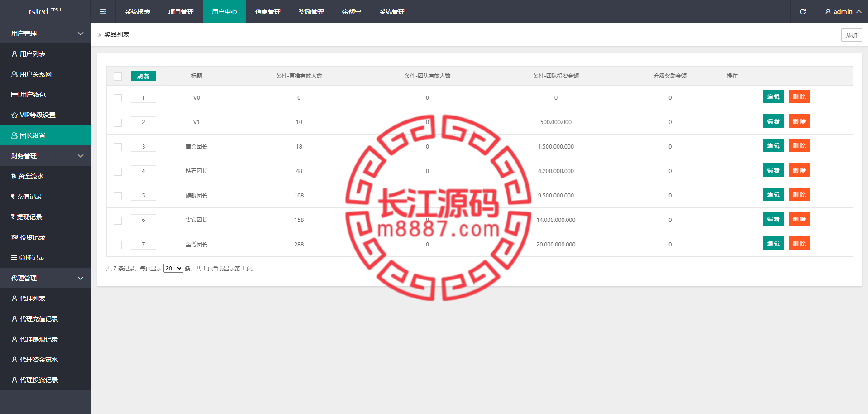The width and height of the screenshot is (868, 414).
Task: Edit the 贵宾团长 row
Action: 773,219
